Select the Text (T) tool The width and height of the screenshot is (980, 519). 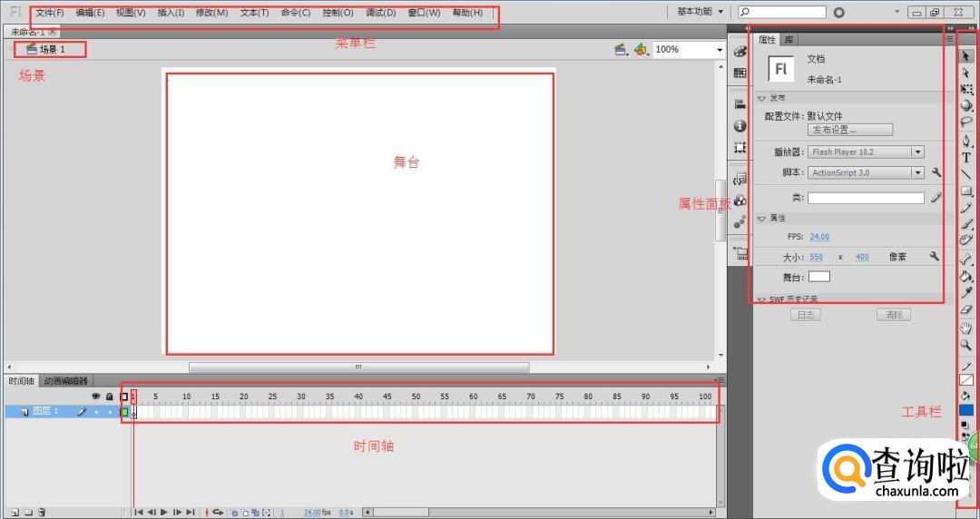click(966, 158)
